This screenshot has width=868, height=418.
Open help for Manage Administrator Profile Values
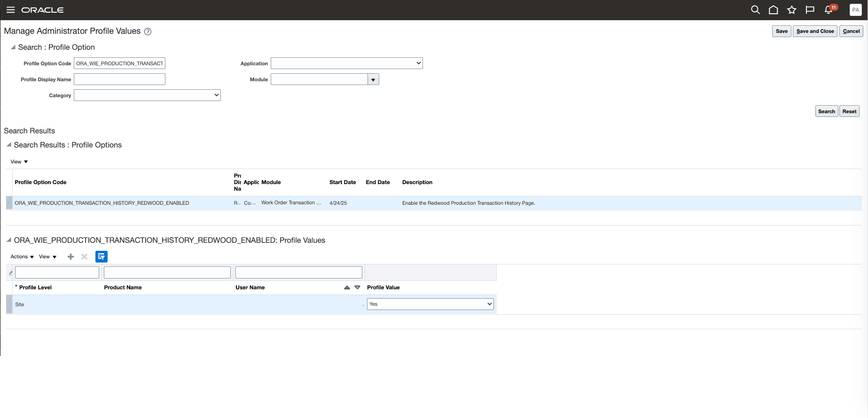[x=148, y=31]
